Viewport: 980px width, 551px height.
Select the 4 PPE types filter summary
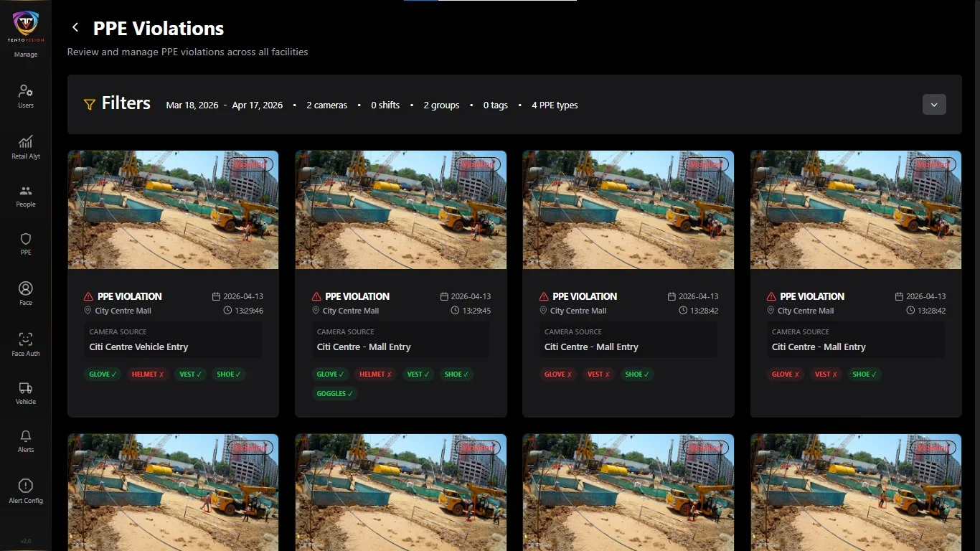click(x=555, y=105)
